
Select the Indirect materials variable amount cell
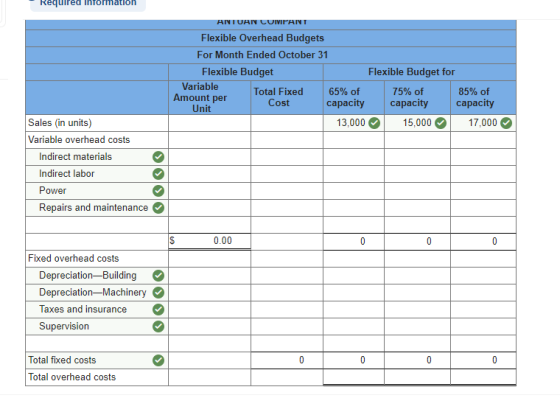click(210, 157)
